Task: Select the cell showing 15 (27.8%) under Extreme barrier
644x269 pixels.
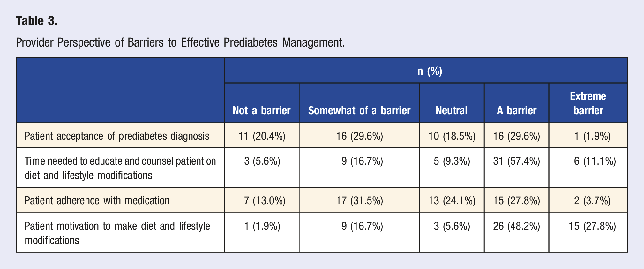Action: [x=592, y=226]
